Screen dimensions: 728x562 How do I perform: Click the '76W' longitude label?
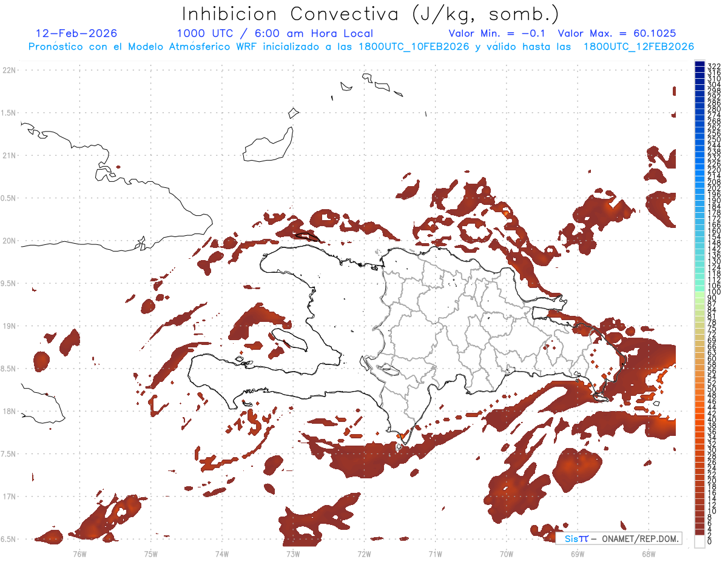tap(79, 554)
